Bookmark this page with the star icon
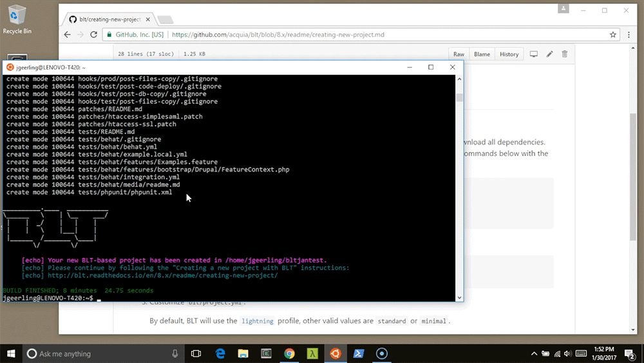The width and height of the screenshot is (644, 363). pos(613,35)
